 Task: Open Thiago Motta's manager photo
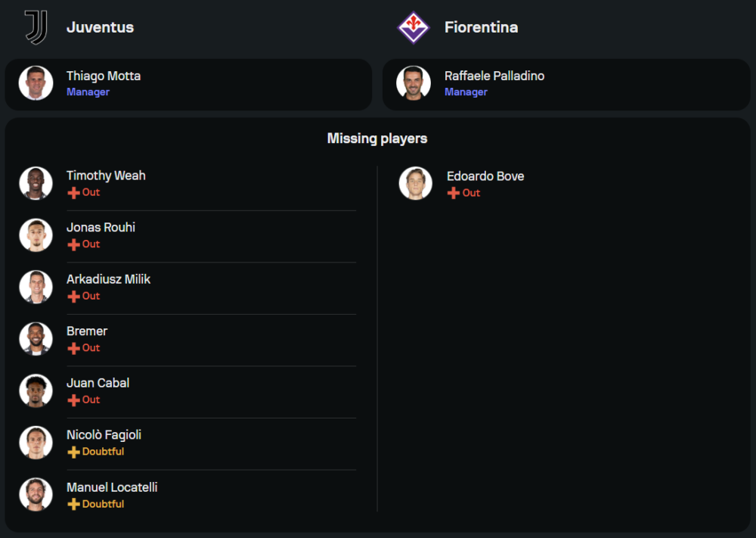pyautogui.click(x=36, y=83)
